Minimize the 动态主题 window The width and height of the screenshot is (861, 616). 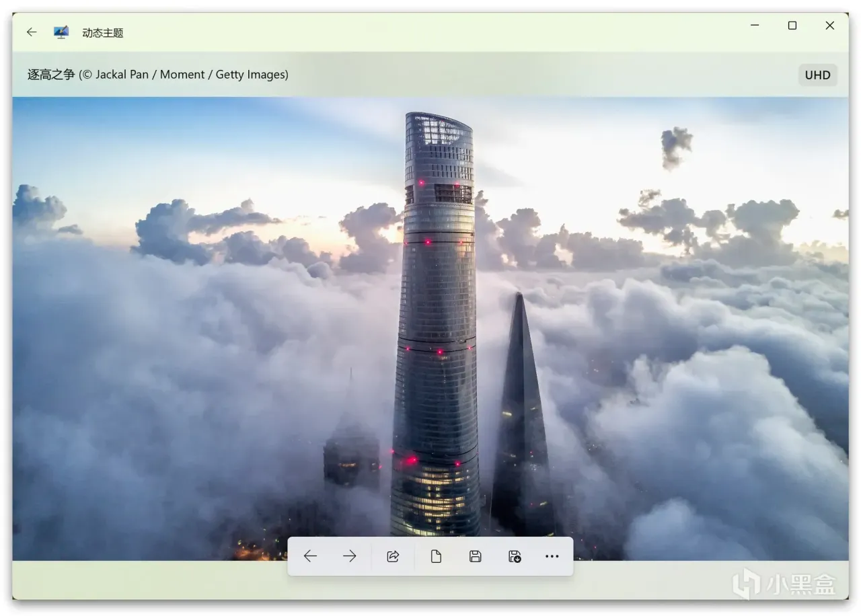(x=755, y=26)
